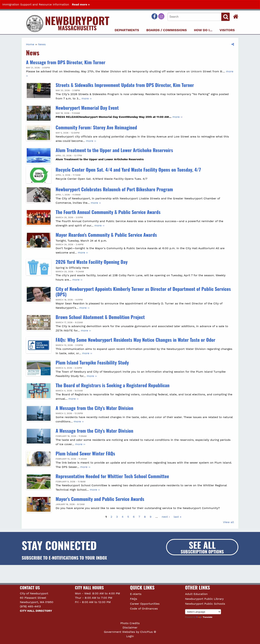Click See All Subscription Options button
This screenshot has height=644, width=260.
202,547
